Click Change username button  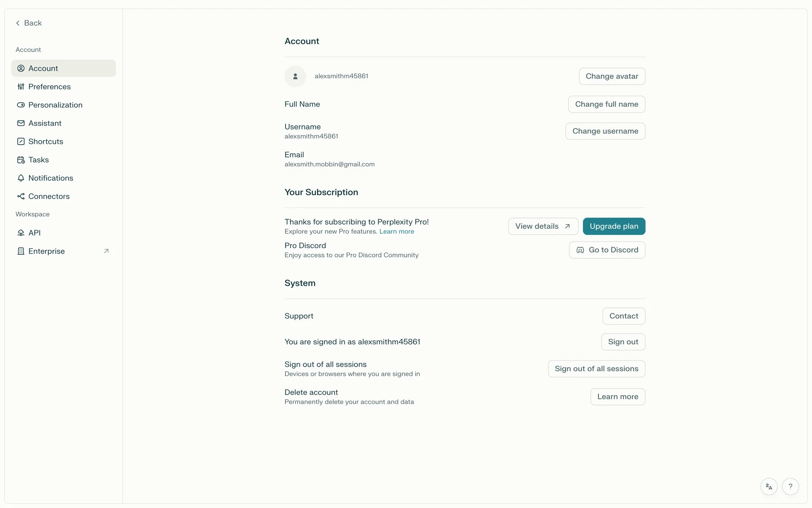point(605,131)
